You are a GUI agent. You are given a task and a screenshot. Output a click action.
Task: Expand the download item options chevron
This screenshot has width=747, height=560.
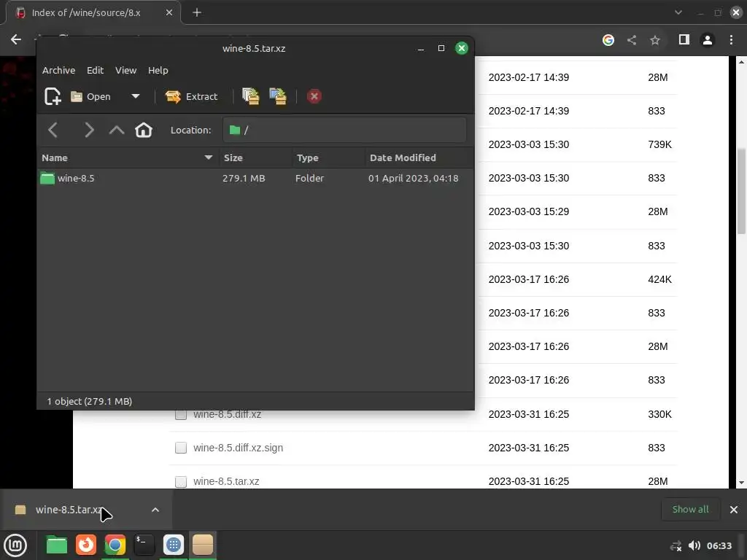click(155, 510)
